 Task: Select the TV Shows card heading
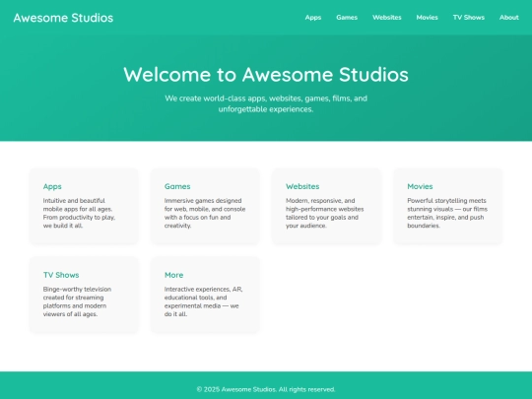pyautogui.click(x=61, y=275)
